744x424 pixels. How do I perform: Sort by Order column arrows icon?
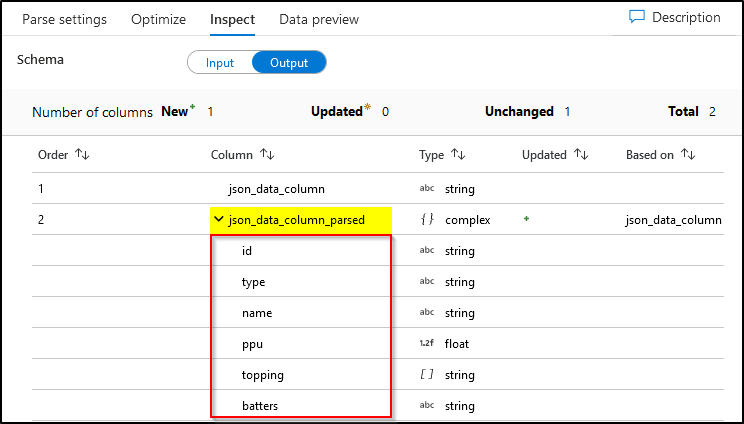[82, 154]
